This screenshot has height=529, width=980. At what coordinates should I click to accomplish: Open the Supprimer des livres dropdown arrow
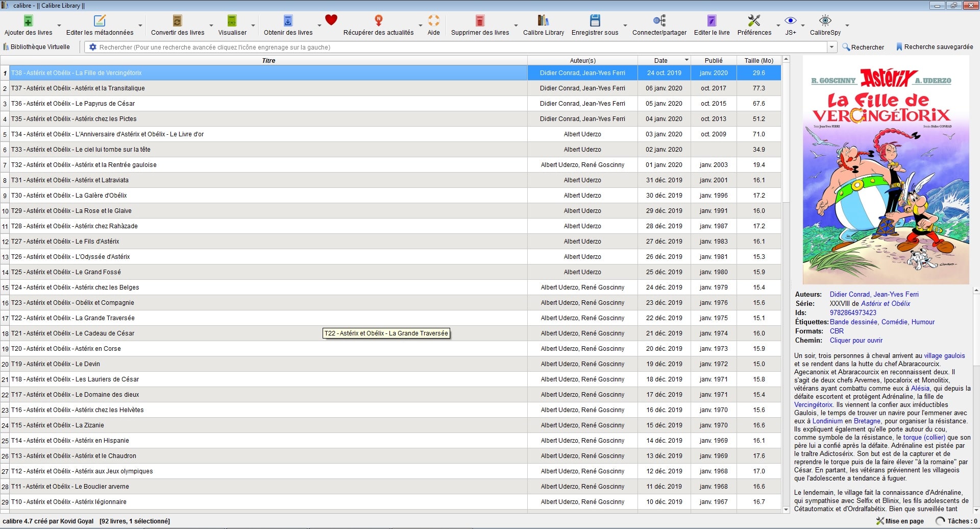[x=516, y=26]
